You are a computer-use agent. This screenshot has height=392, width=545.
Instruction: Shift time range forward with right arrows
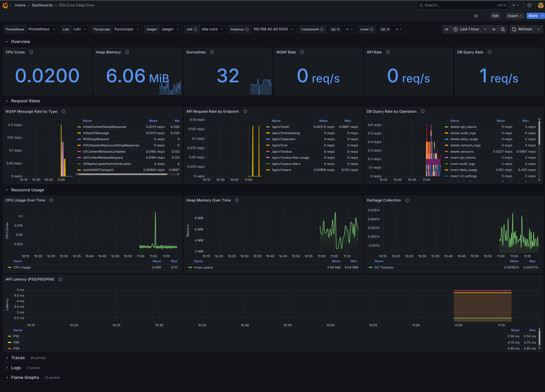point(494,29)
